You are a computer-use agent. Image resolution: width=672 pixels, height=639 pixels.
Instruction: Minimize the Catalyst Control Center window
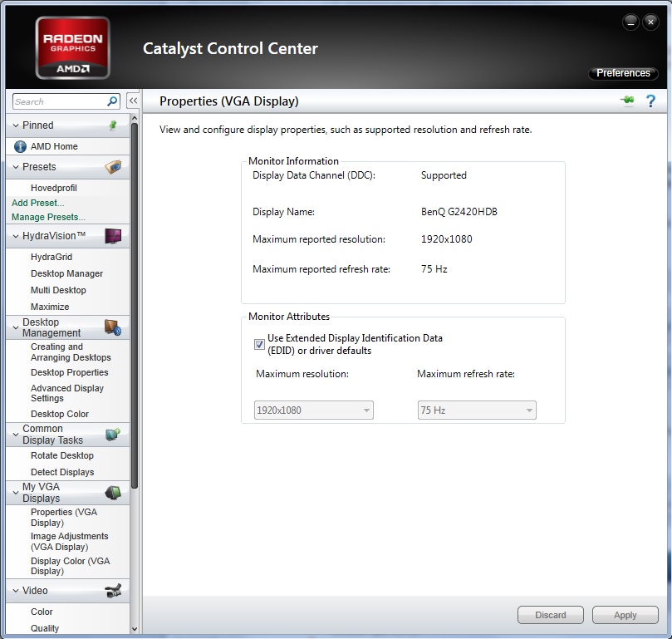coord(630,22)
